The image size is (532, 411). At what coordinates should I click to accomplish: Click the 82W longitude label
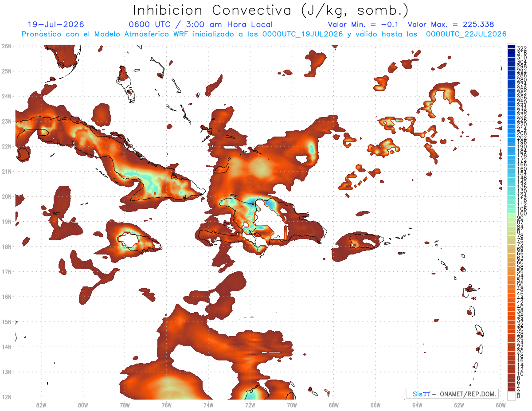[41, 405]
